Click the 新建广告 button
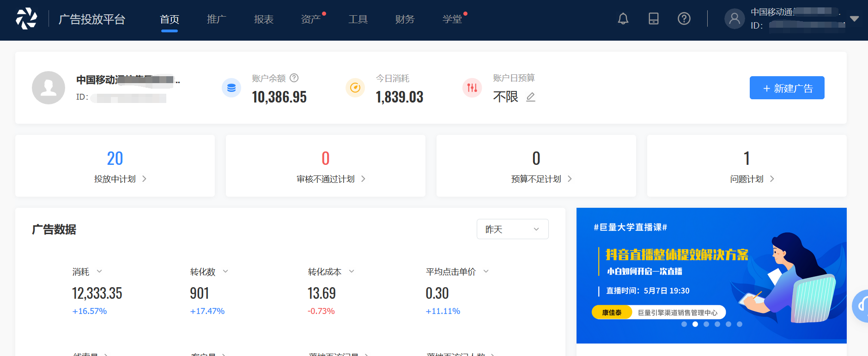 [x=787, y=88]
